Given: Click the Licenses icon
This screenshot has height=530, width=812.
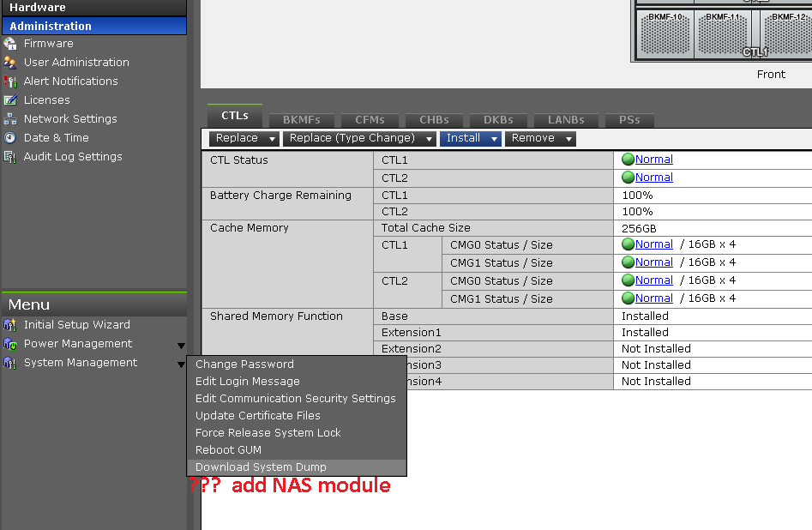Looking at the screenshot, I should [x=9, y=100].
